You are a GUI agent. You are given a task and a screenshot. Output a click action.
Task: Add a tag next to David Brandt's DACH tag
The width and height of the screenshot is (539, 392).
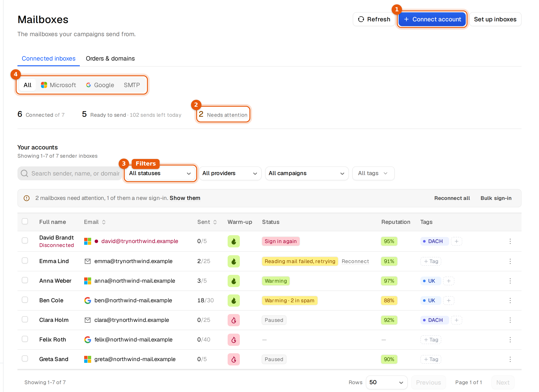coord(457,241)
